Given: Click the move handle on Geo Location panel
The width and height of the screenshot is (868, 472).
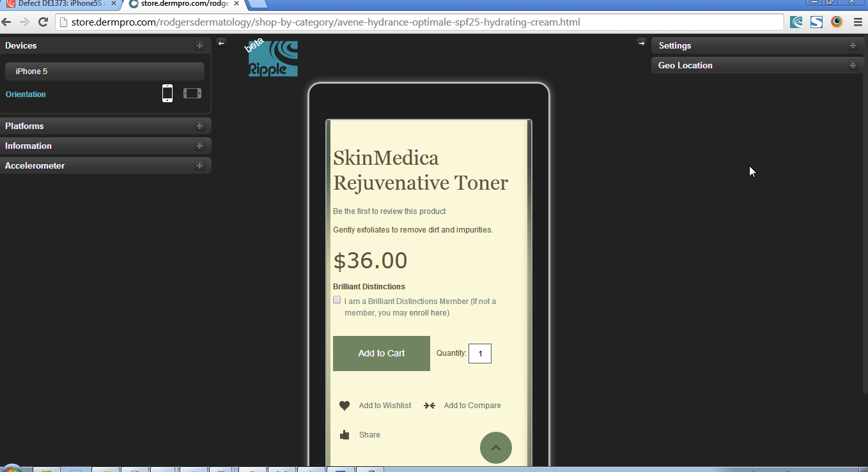Looking at the screenshot, I should click(x=853, y=65).
